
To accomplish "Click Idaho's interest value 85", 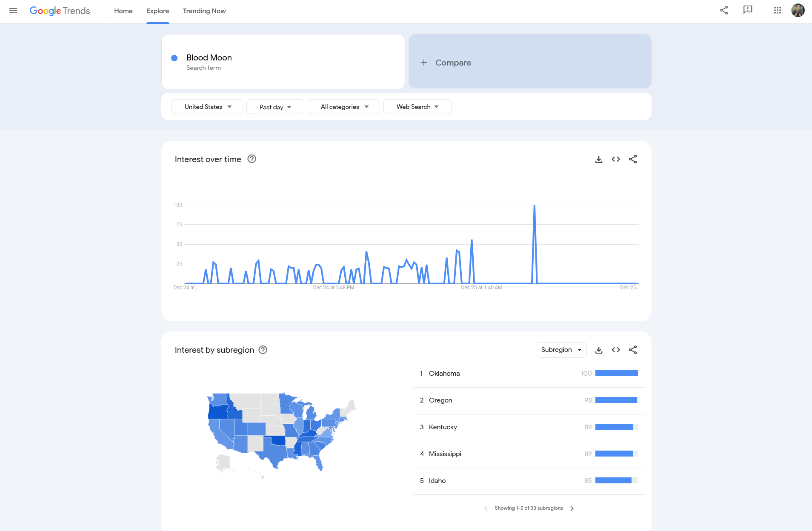I will (588, 481).
